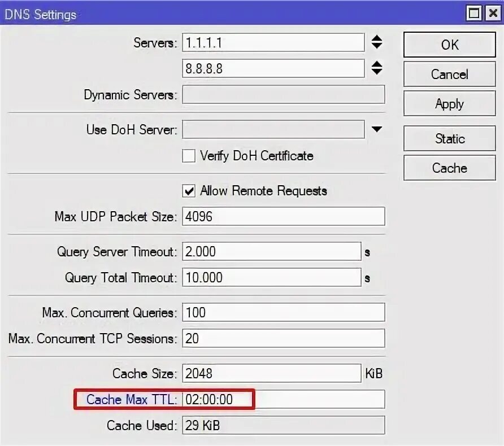Click the Dynamic Servers field
Screen dimensions: 504x446
click(x=284, y=94)
